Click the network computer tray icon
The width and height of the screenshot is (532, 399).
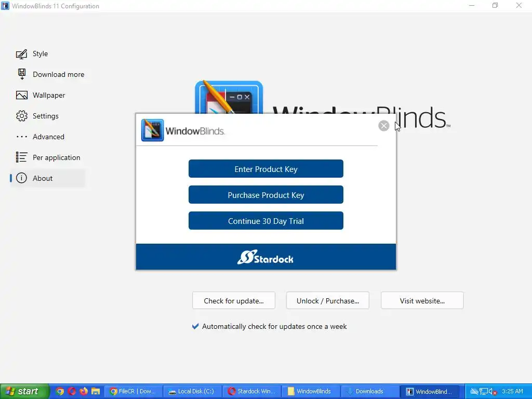484,392
